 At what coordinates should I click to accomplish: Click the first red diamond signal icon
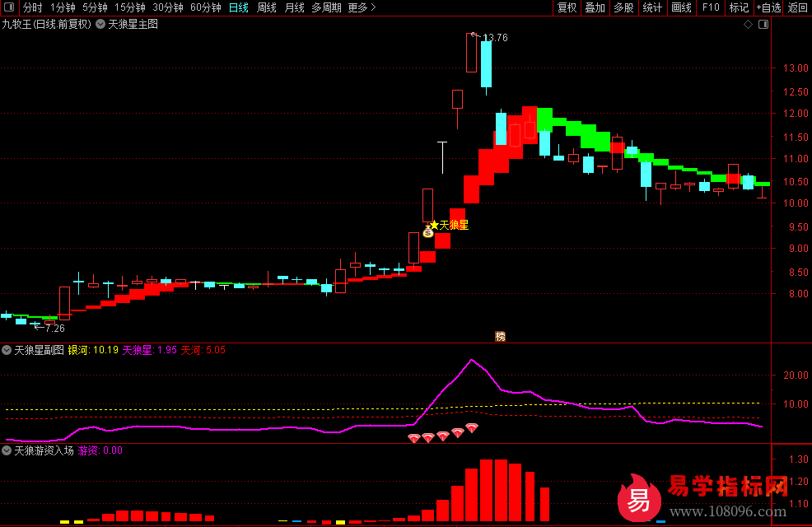[x=414, y=439]
